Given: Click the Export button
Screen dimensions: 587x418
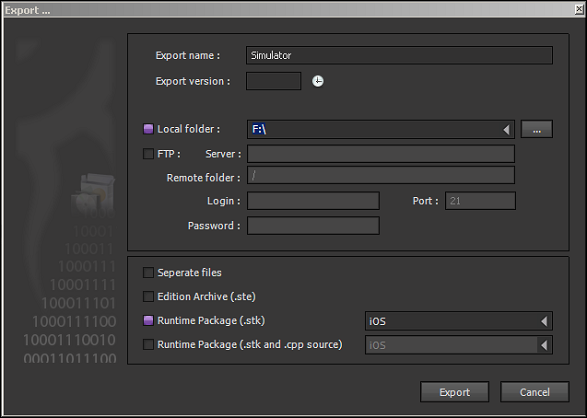Looking at the screenshot, I should click(x=454, y=392).
